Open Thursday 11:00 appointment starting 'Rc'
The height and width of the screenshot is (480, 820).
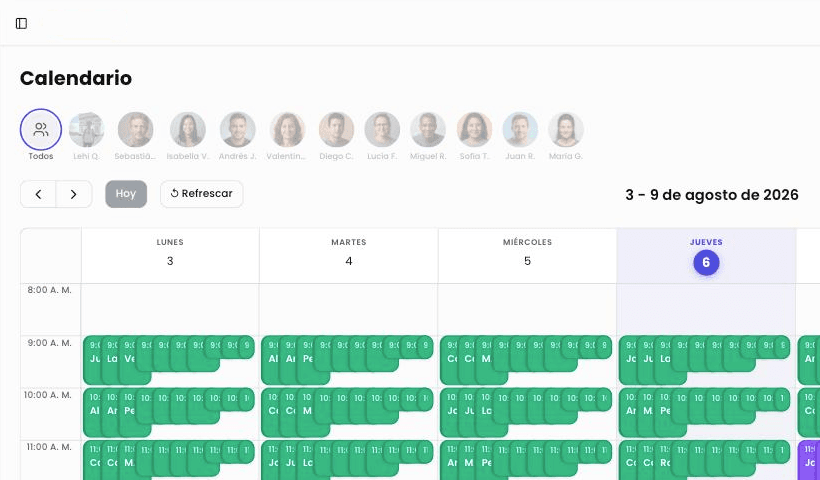665,460
